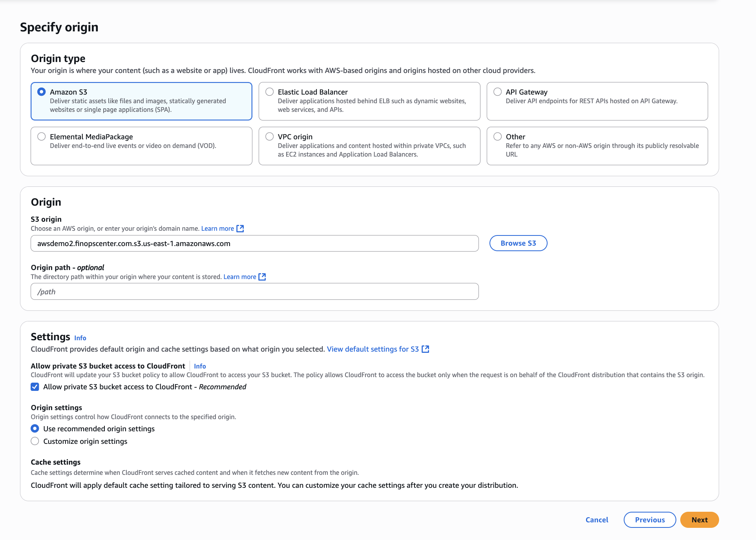
Task: Uncheck Allow private S3 bucket access checkbox
Action: click(35, 387)
